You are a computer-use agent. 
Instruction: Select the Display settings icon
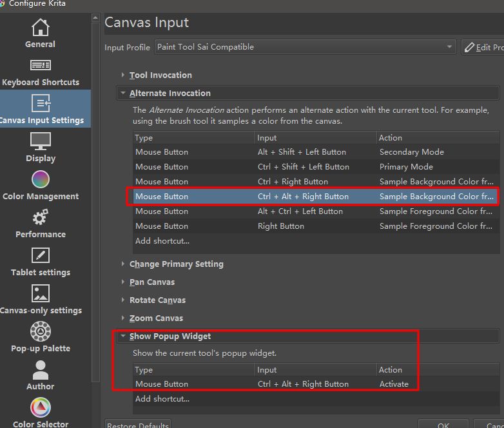(x=40, y=141)
